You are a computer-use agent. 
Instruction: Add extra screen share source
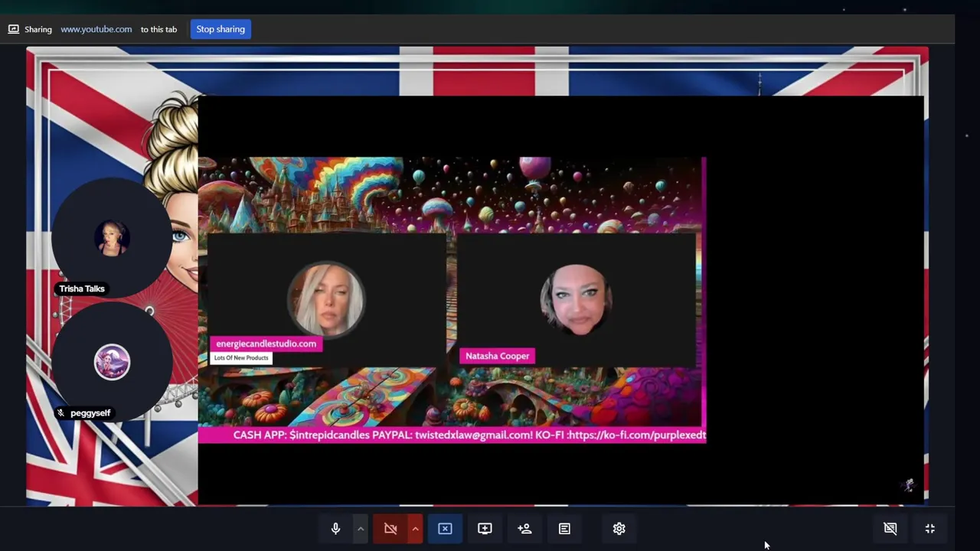click(485, 529)
